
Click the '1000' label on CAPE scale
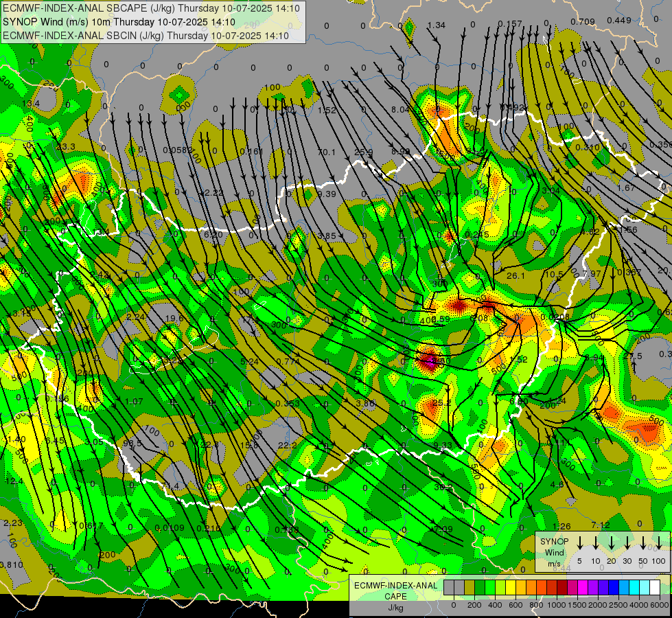[x=556, y=605]
